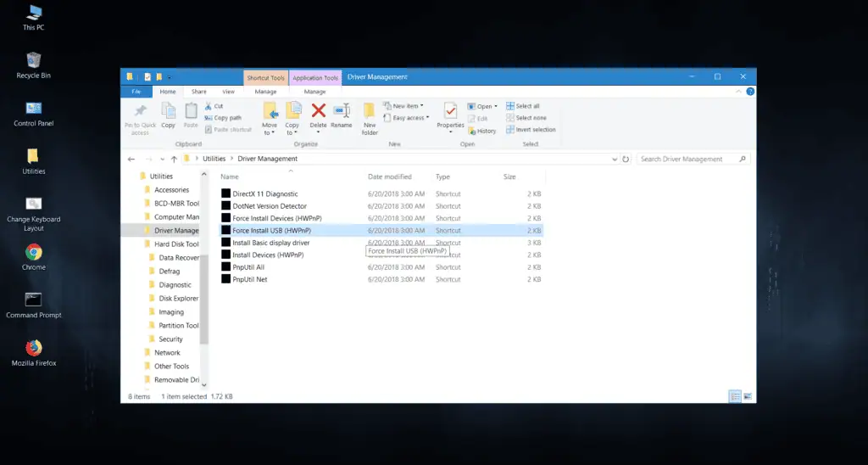The image size is (868, 465).
Task: Select Install Devices (HWPnP) shortcut
Action: click(263, 255)
